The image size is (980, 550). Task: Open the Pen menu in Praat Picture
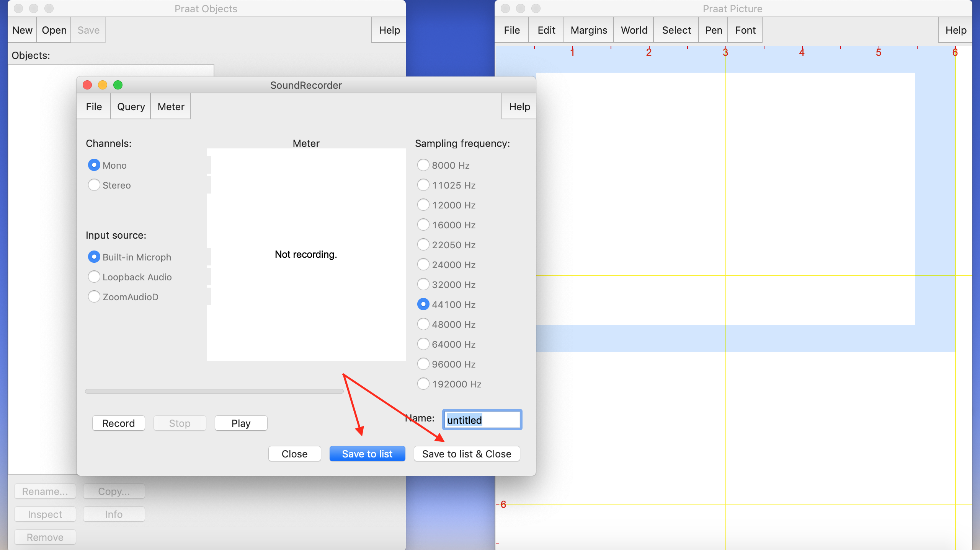[714, 30]
